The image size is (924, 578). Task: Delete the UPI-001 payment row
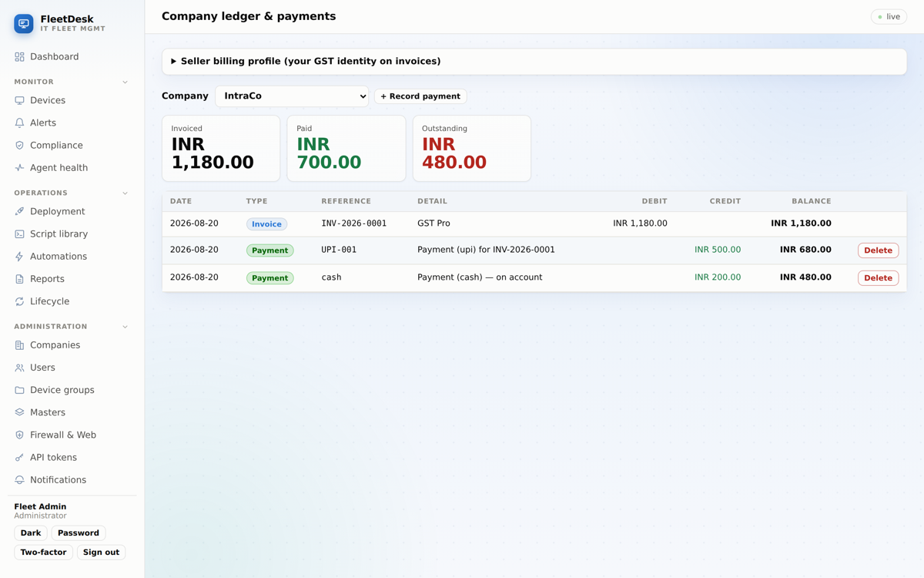(878, 250)
